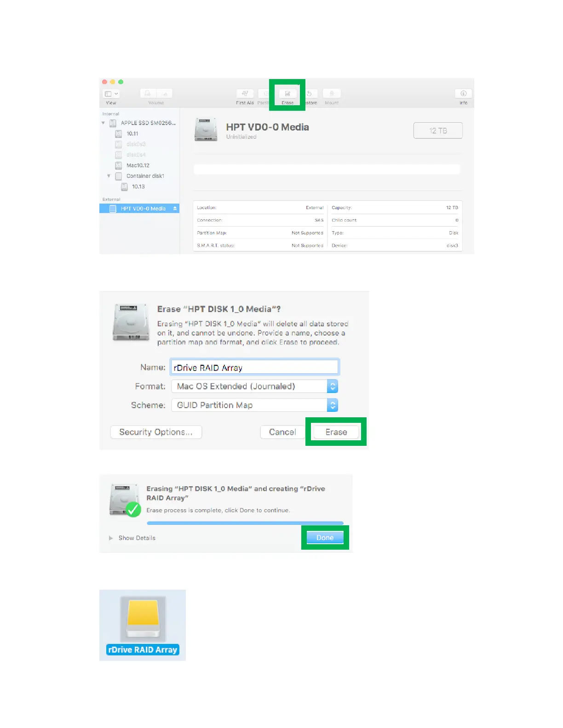Click the Partition toolbar button
Viewport: 563px width, 728px height.
tap(264, 93)
